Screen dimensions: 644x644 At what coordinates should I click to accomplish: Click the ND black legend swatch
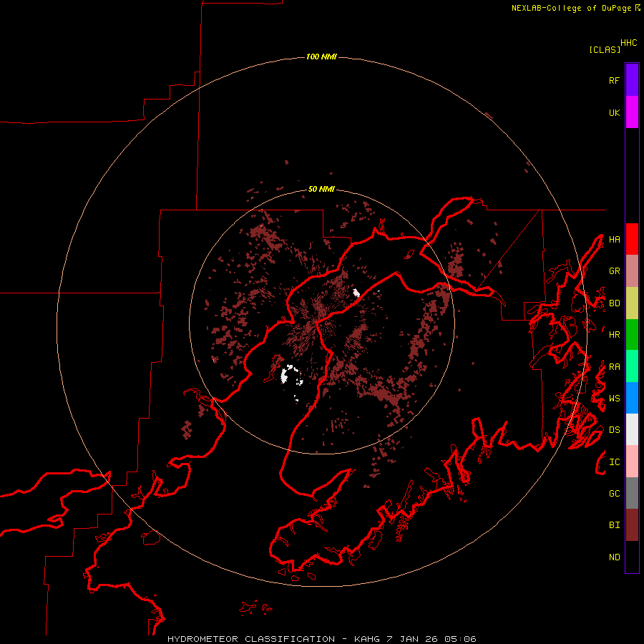pos(632,557)
